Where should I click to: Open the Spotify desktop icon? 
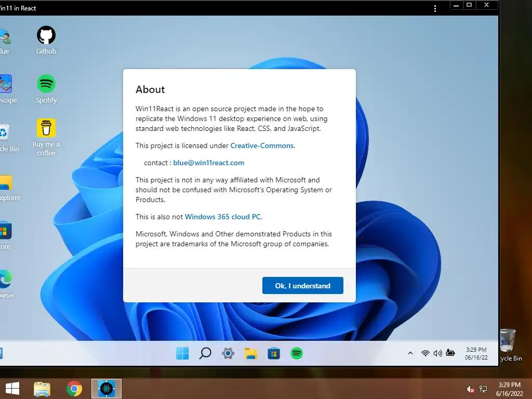(46, 89)
